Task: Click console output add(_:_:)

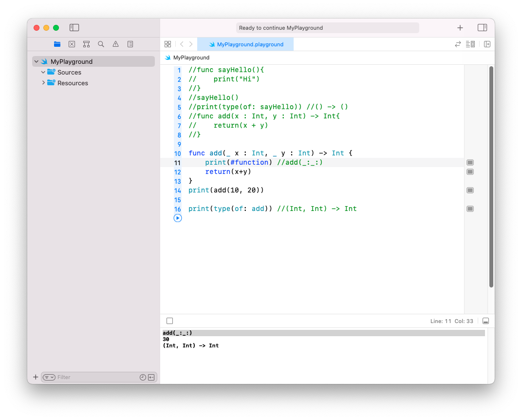Action: coord(177,333)
